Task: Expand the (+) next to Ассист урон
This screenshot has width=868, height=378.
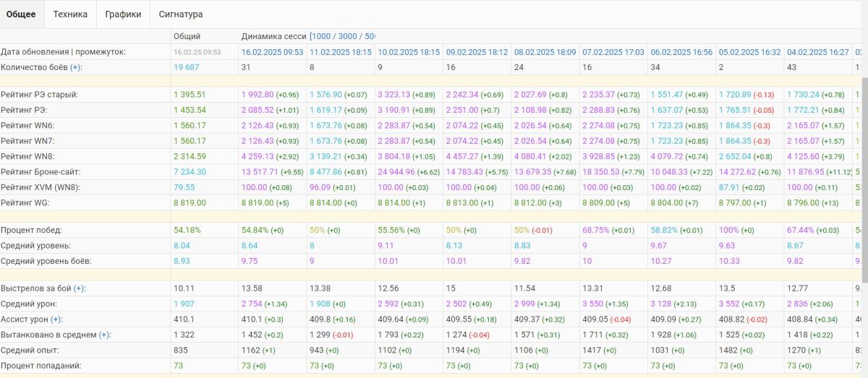Action: (x=56, y=319)
